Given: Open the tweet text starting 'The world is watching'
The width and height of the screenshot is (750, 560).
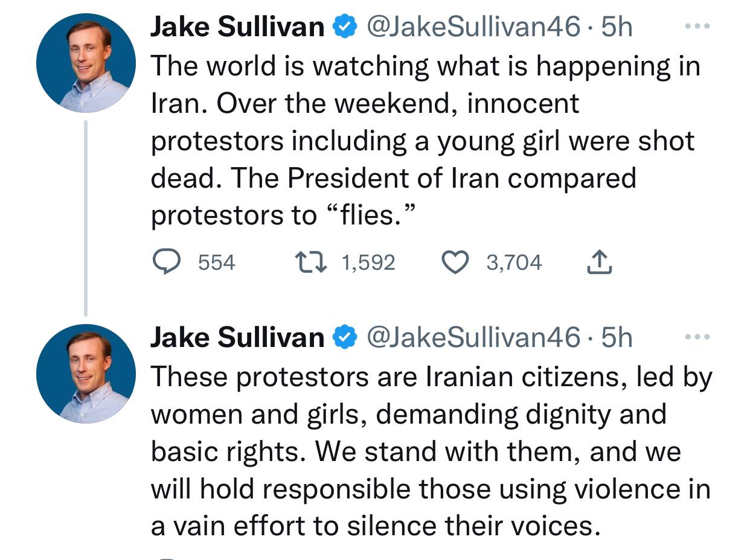Looking at the screenshot, I should tap(423, 140).
